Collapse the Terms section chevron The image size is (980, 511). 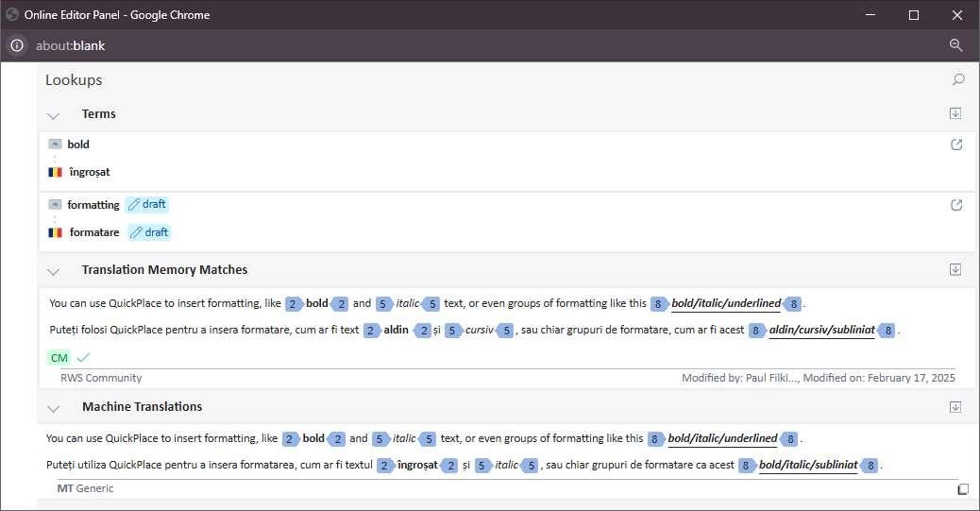(54, 116)
